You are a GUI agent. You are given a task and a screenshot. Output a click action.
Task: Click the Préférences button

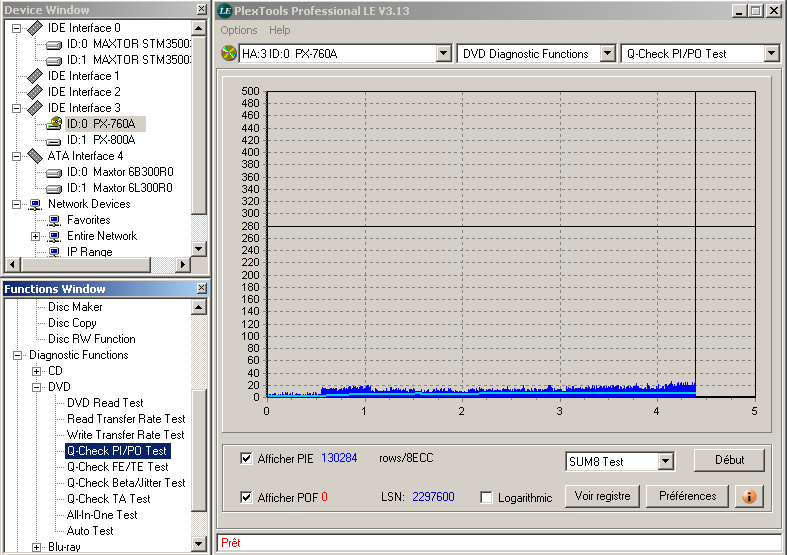(x=687, y=496)
